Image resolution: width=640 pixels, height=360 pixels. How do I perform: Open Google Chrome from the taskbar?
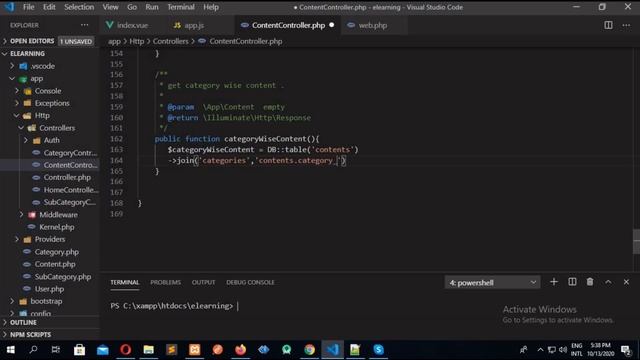(309, 350)
